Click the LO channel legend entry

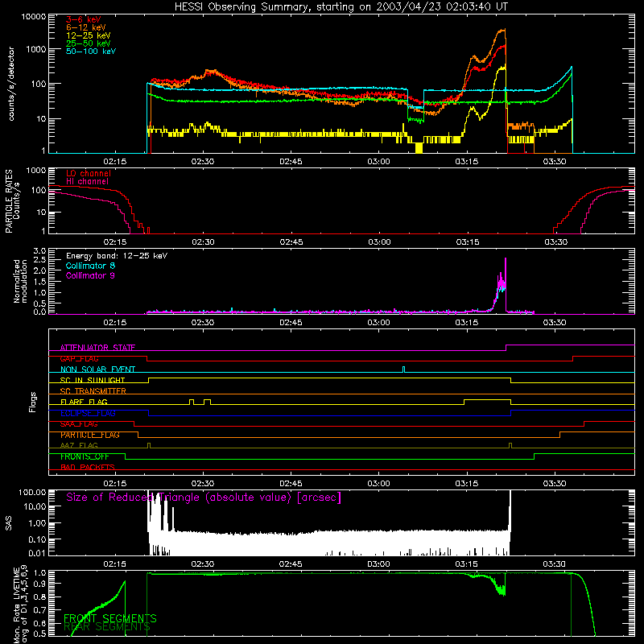point(88,173)
